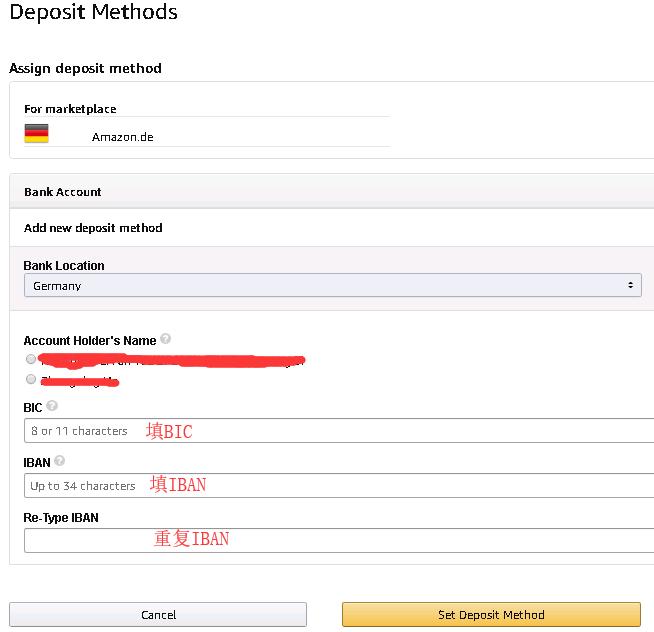
Task: Click the Bank Location label
Action: click(x=64, y=265)
